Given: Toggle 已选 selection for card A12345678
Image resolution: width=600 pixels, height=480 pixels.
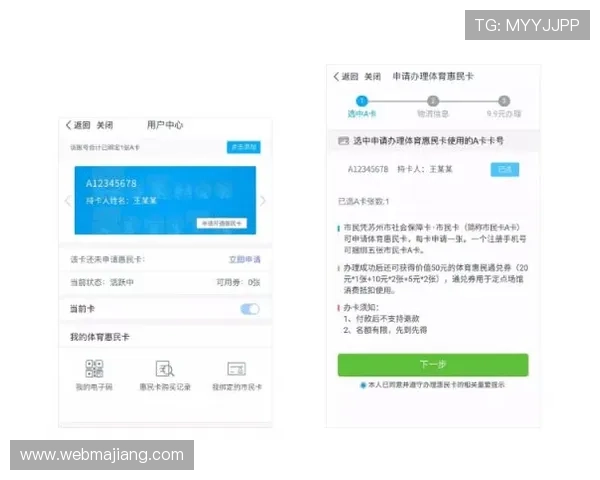Looking at the screenshot, I should tap(505, 170).
